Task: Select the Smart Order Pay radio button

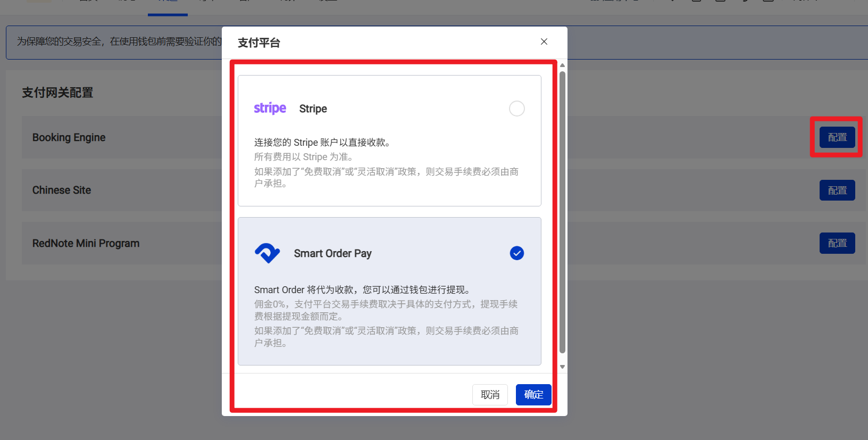Action: (517, 253)
